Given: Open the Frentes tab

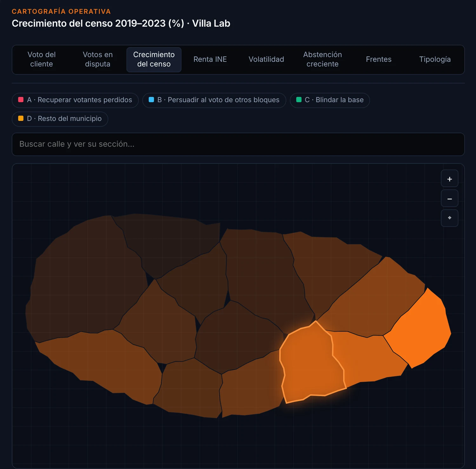Looking at the screenshot, I should [x=379, y=59].
